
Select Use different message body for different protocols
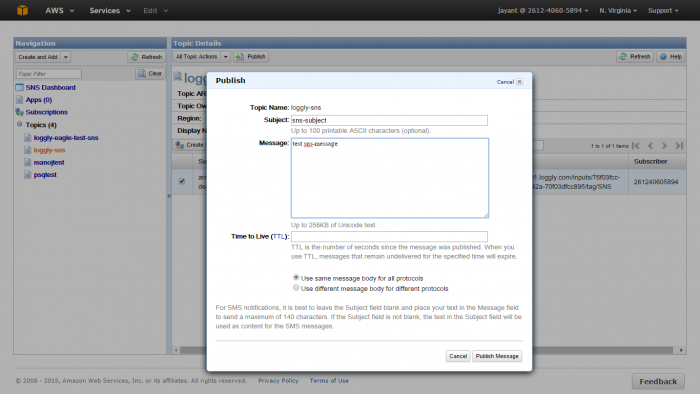point(296,288)
